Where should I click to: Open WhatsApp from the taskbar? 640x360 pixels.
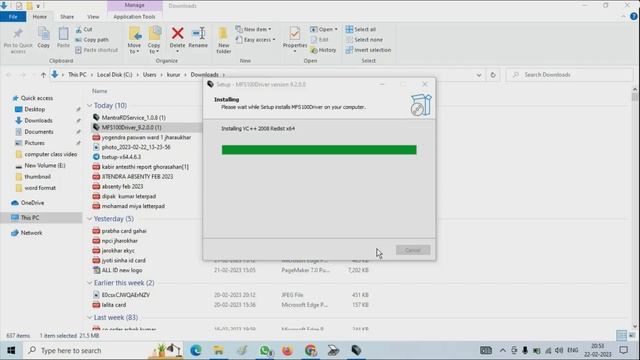tap(266, 350)
